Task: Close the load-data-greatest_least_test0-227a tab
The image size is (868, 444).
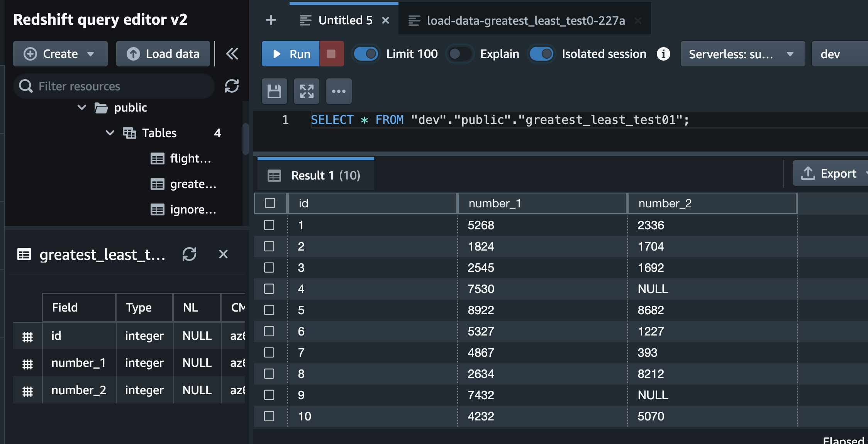Action: pos(638,20)
